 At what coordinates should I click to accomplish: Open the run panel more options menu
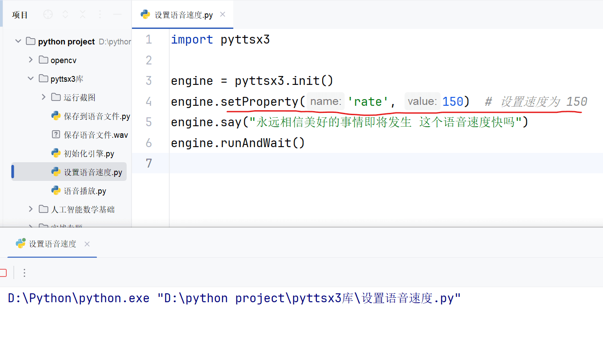point(24,272)
